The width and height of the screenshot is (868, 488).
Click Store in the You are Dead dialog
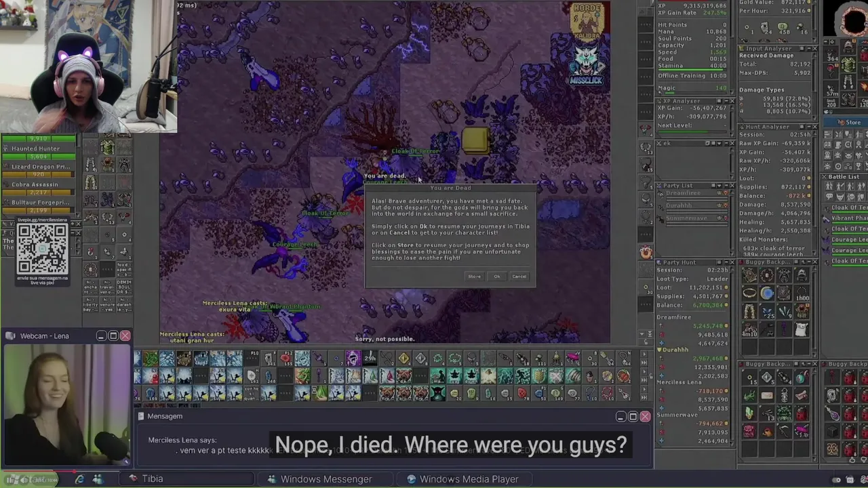(x=474, y=276)
